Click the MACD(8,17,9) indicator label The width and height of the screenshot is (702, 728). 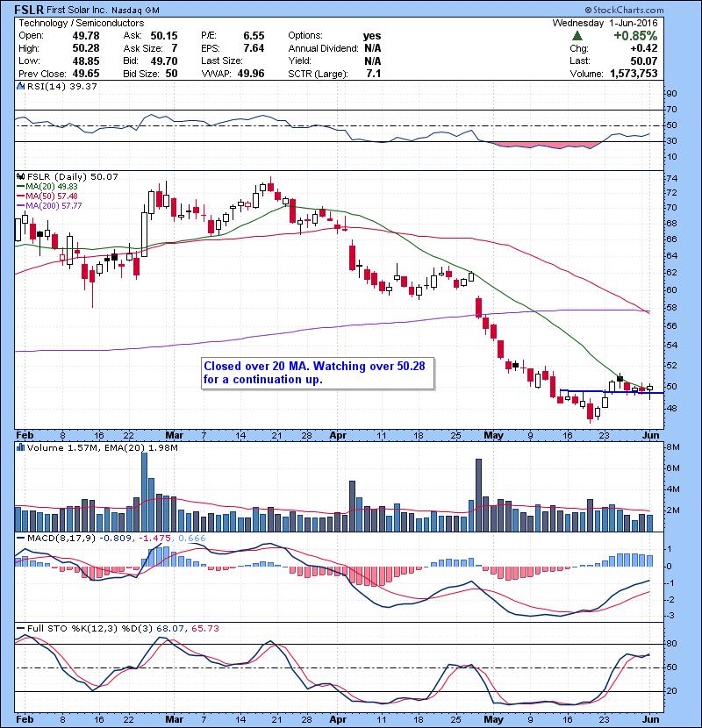61,539
